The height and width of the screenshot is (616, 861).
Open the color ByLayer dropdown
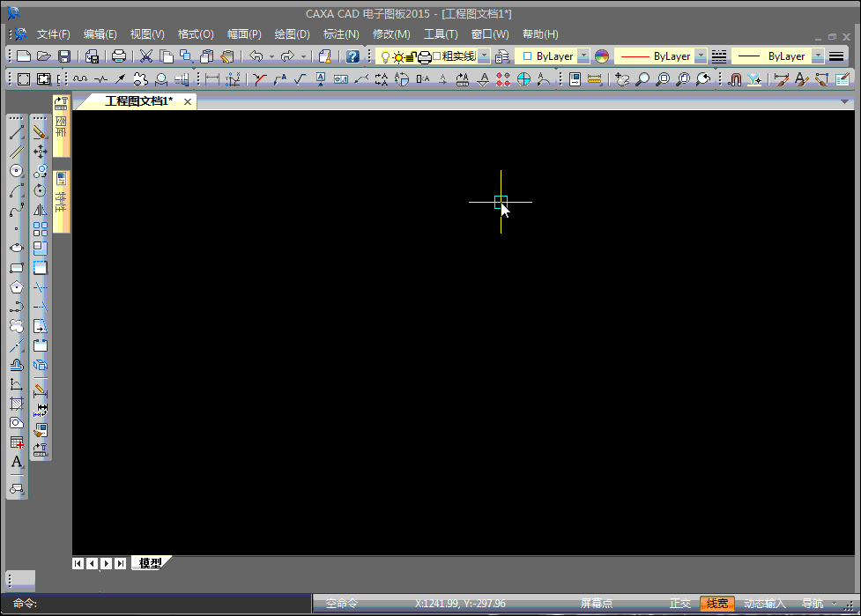[x=583, y=56]
